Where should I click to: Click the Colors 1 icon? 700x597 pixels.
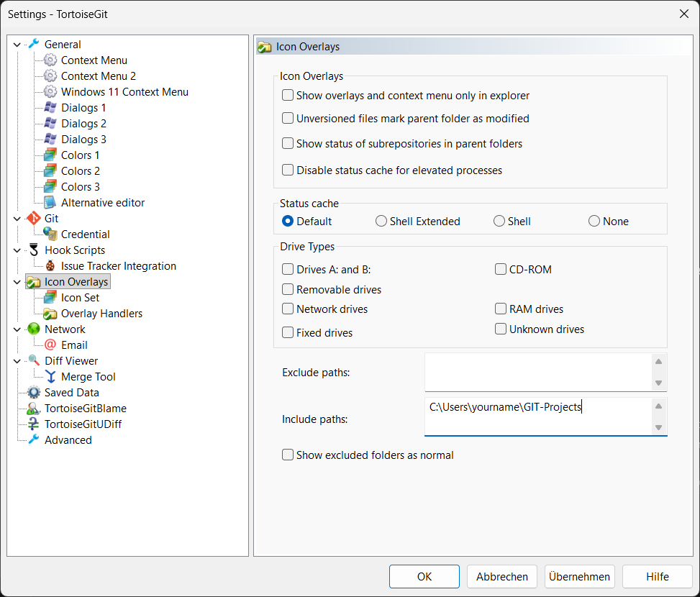coord(50,155)
